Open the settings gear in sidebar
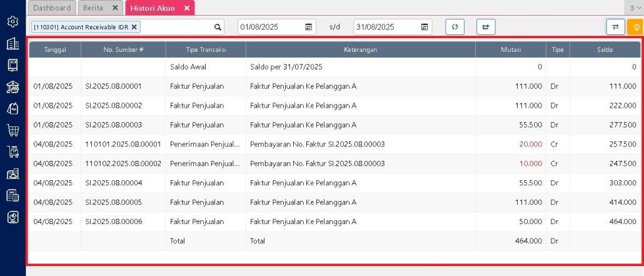 pyautogui.click(x=13, y=22)
